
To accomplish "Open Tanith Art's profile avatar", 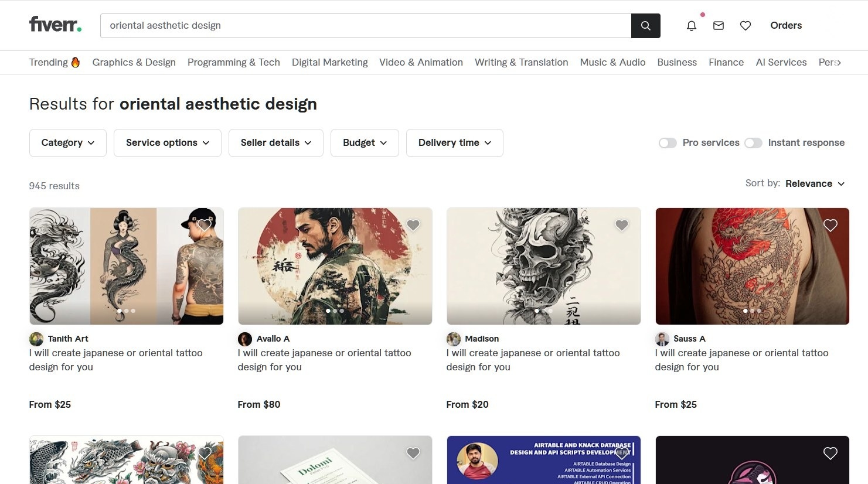I will coord(36,339).
